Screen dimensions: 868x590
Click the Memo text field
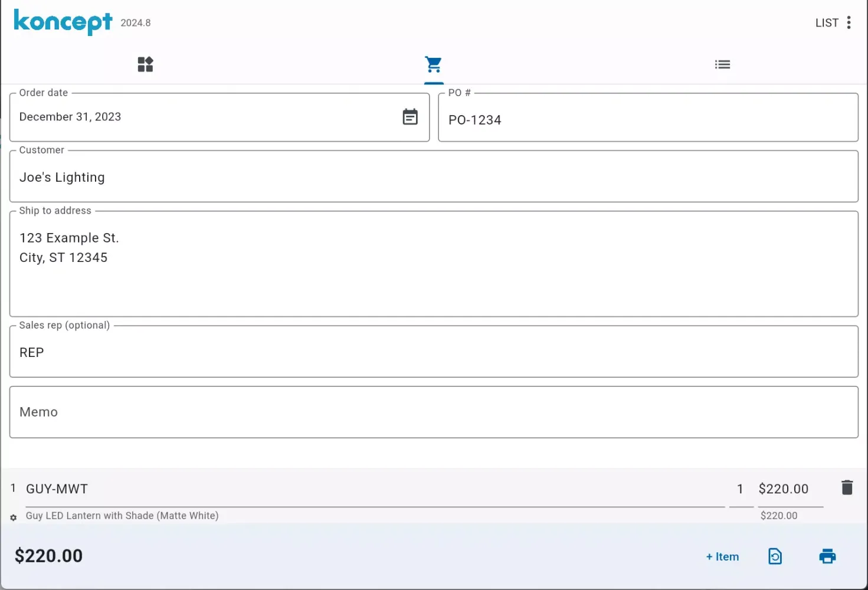click(x=434, y=412)
